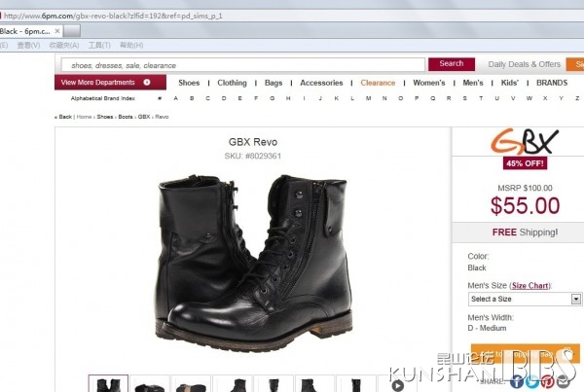
Task: Open the Shoes department menu
Action: [189, 83]
